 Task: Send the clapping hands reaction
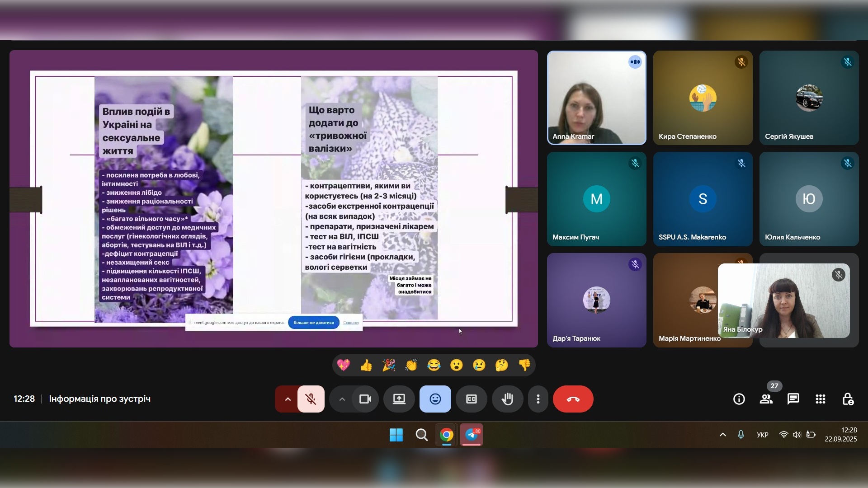(411, 365)
